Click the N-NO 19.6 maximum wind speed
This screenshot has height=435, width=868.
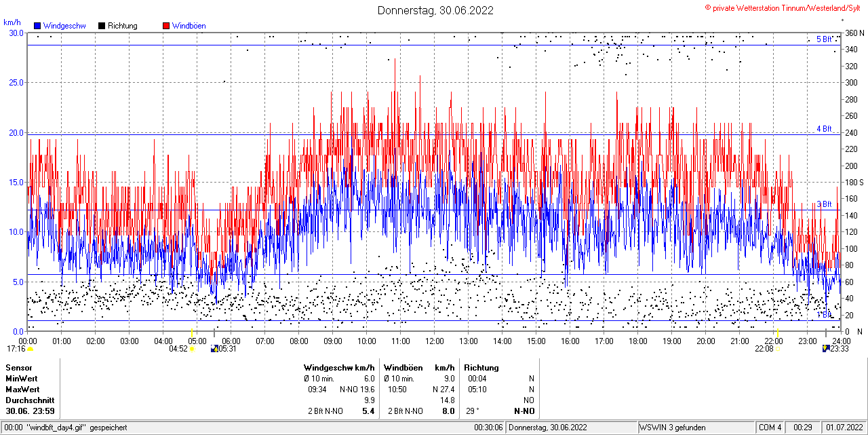pyautogui.click(x=357, y=390)
